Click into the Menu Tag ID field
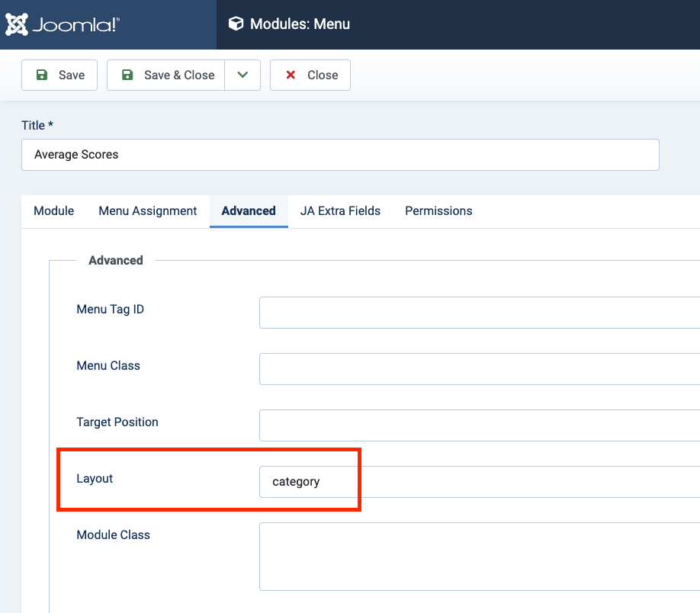Viewport: 700px width, 613px height. click(x=479, y=313)
